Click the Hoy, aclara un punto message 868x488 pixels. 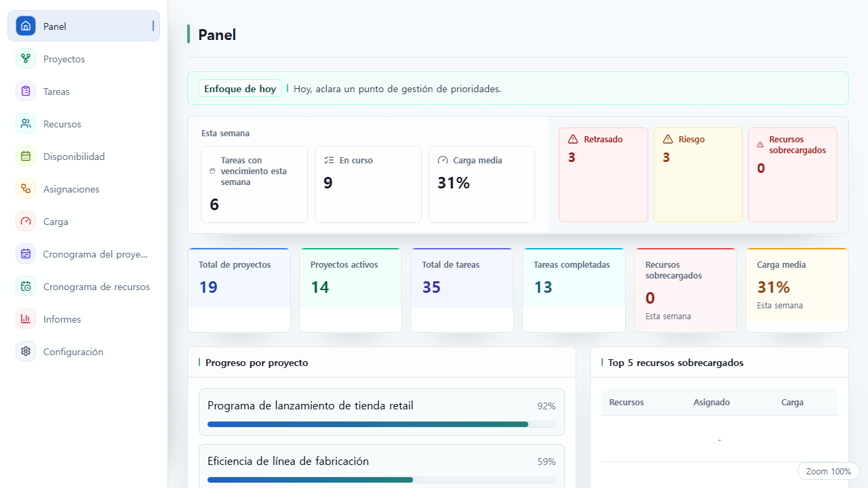coord(397,89)
